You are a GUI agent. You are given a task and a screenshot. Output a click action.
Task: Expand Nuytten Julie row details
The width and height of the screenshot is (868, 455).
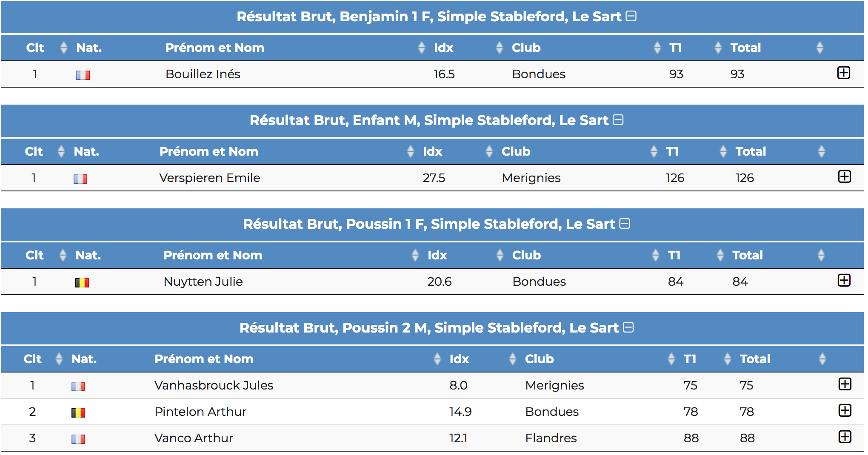[844, 281]
